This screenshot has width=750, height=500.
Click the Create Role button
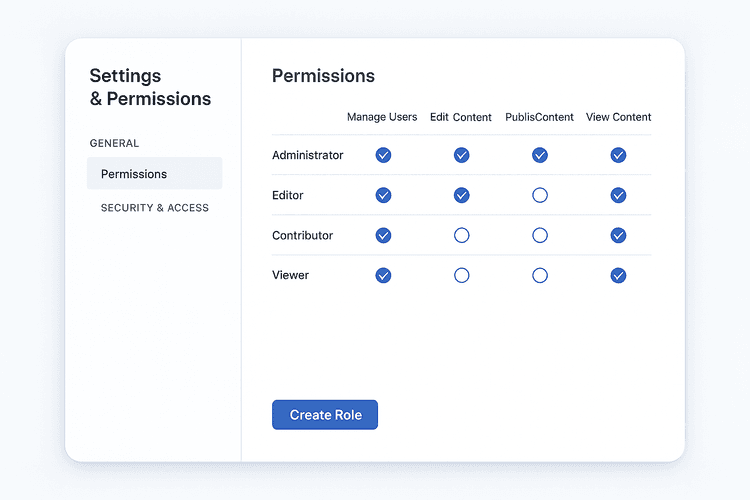coord(325,415)
